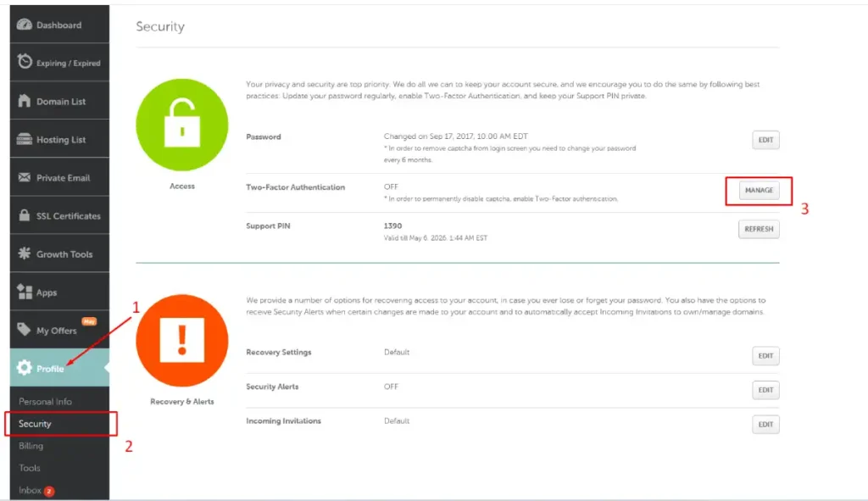
Task: Click the Access label under green icon
Action: tap(182, 186)
